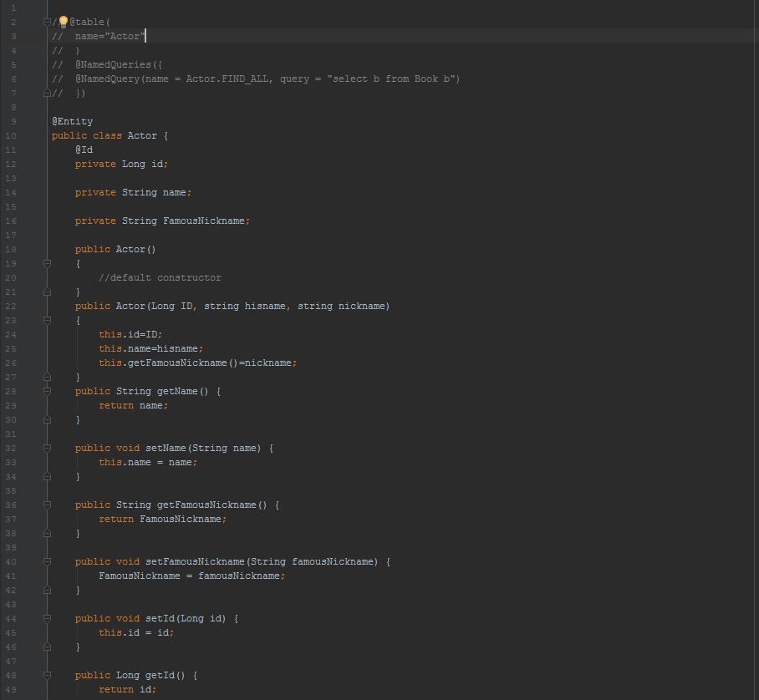759x700 pixels.
Task: Click 'this.getFamousNickname()=nickname;' statement
Action: [197, 363]
